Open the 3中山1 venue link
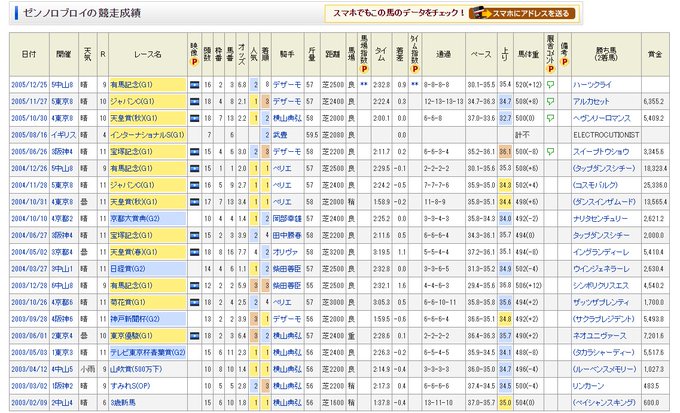This screenshot has height=413, width=680. point(62,269)
